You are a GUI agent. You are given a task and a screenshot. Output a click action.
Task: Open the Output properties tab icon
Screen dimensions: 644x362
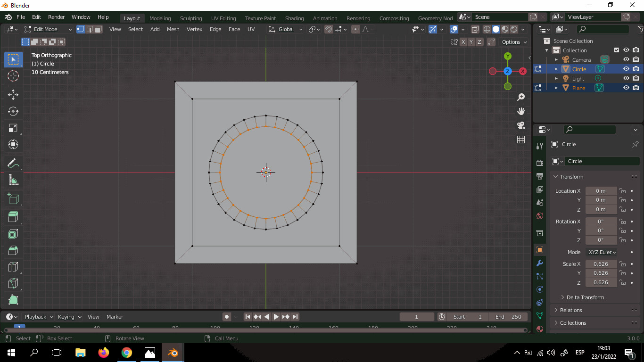540,176
